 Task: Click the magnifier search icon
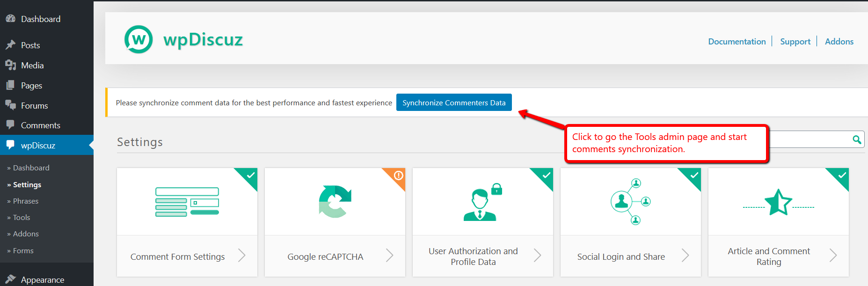[x=857, y=139]
